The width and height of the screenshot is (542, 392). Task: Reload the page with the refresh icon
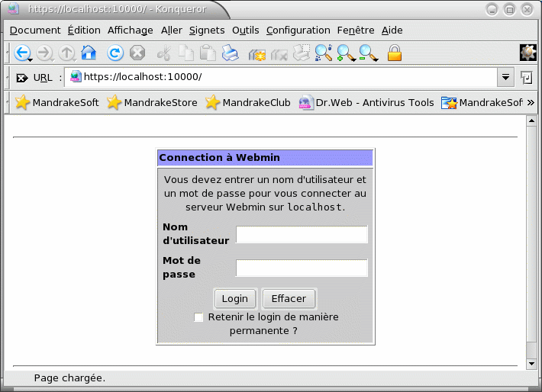pos(115,53)
